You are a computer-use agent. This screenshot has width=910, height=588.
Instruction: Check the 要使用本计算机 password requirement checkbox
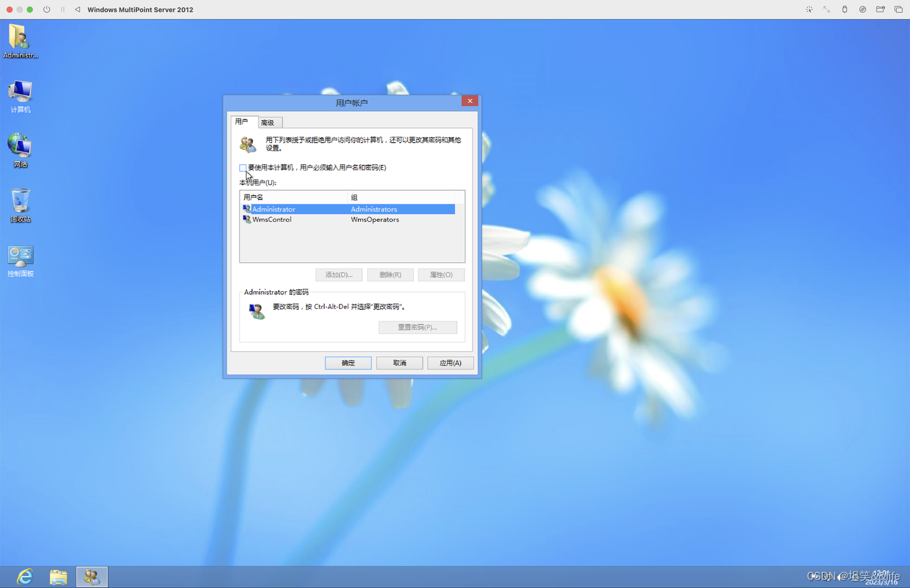(243, 167)
